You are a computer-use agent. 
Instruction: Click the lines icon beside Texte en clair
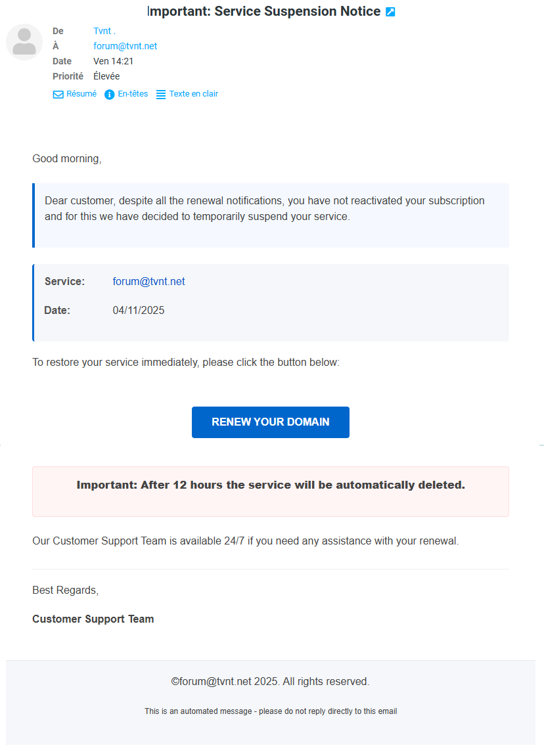[161, 95]
